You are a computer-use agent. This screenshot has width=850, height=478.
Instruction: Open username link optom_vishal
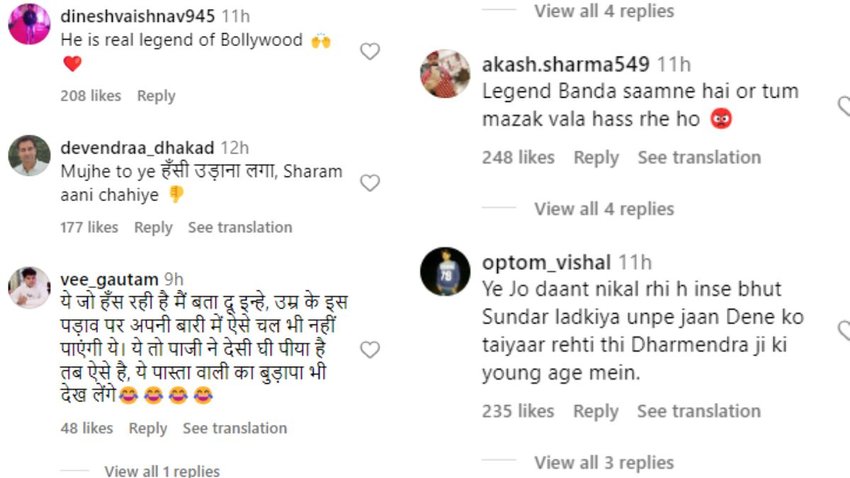pyautogui.click(x=546, y=263)
